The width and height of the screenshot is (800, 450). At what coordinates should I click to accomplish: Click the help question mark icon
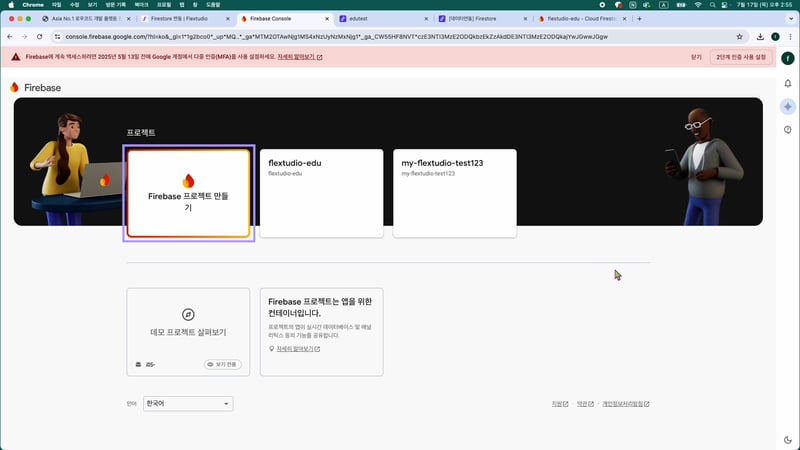click(788, 130)
